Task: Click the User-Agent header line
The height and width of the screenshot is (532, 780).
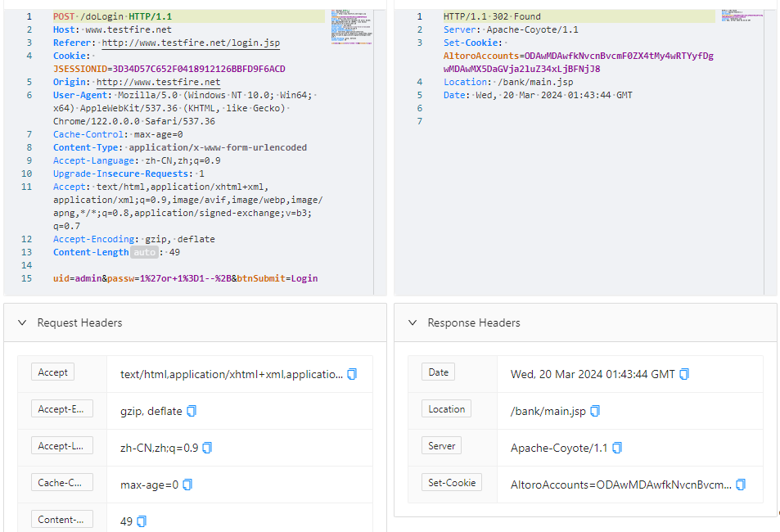Action: 185,108
